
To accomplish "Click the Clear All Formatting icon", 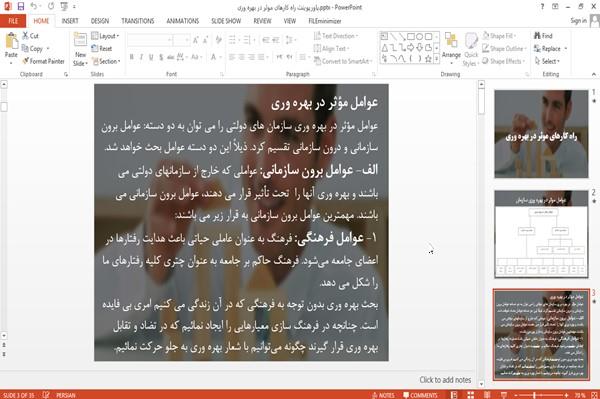I will (x=218, y=40).
